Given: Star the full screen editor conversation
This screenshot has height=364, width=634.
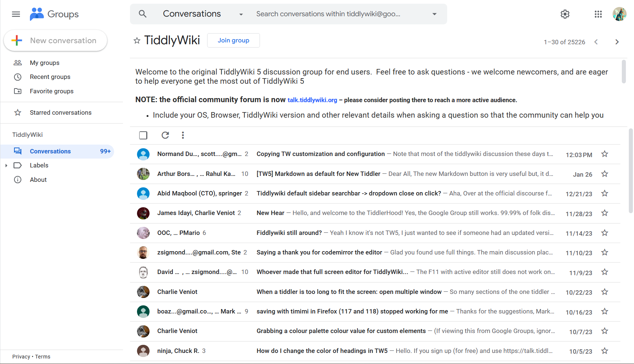Looking at the screenshot, I should point(604,272).
